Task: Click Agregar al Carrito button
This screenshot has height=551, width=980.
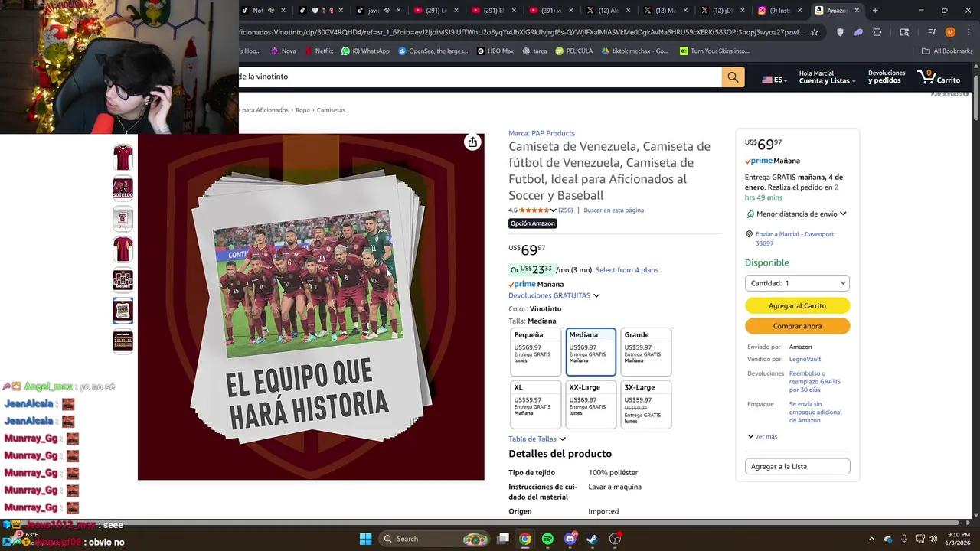Action: tap(797, 306)
